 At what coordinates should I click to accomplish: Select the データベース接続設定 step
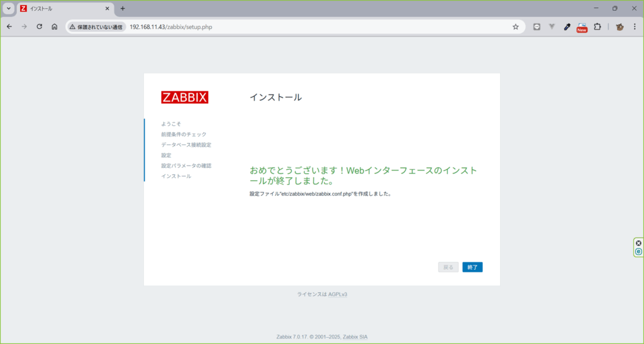186,145
